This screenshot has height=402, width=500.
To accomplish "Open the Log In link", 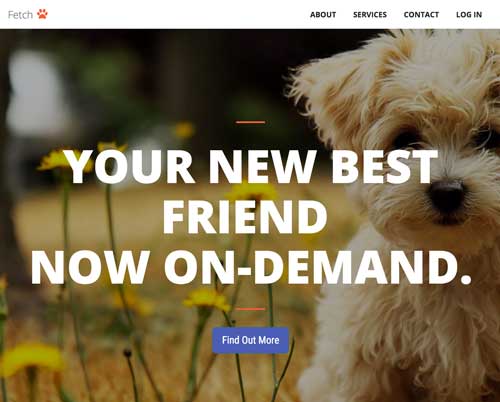I will coord(469,15).
